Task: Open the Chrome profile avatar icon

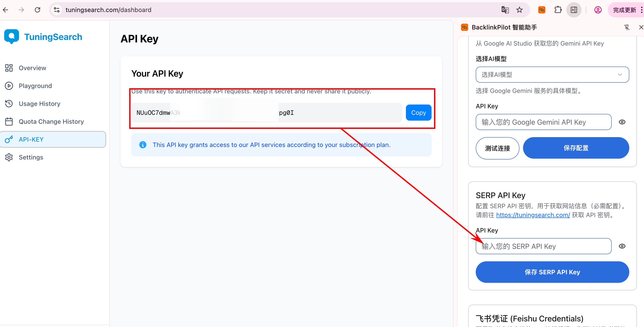Action: pos(598,10)
